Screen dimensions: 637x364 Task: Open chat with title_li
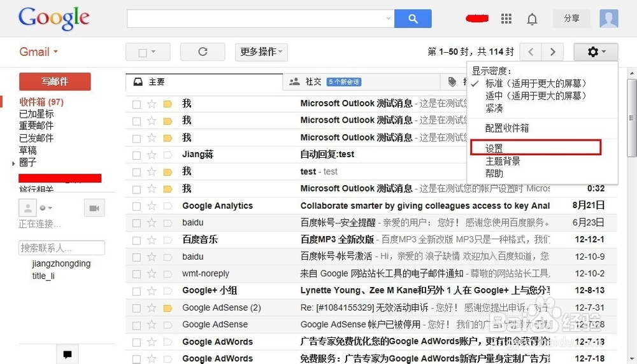coord(43,276)
